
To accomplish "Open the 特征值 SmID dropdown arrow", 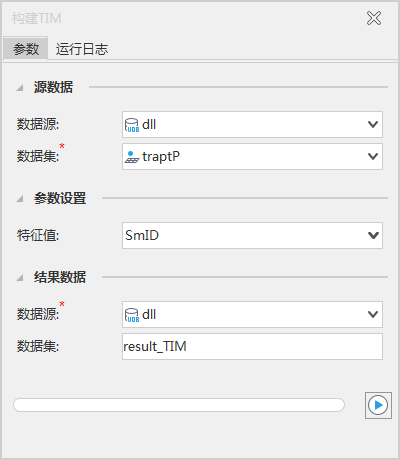I will [x=373, y=235].
